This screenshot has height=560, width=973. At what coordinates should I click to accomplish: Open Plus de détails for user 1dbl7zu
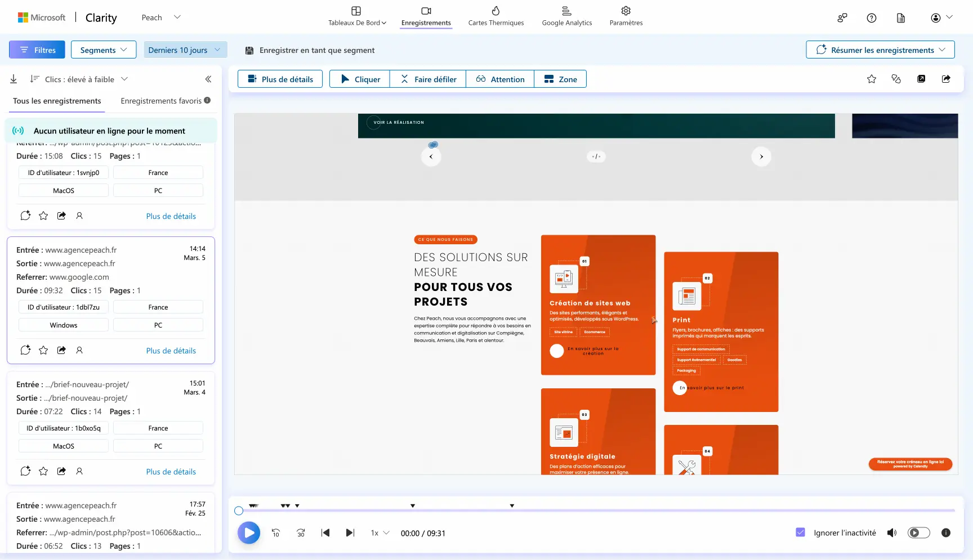tap(171, 351)
